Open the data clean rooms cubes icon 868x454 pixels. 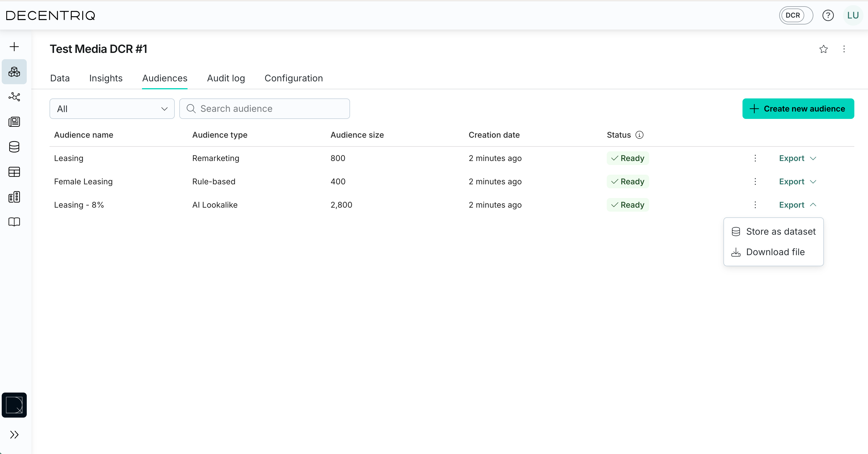tap(14, 72)
